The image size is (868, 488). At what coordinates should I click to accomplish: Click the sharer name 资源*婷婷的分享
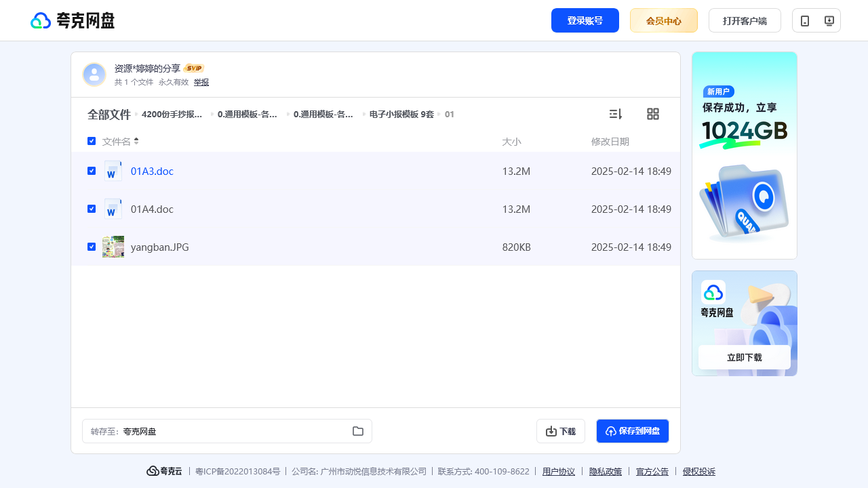point(147,68)
